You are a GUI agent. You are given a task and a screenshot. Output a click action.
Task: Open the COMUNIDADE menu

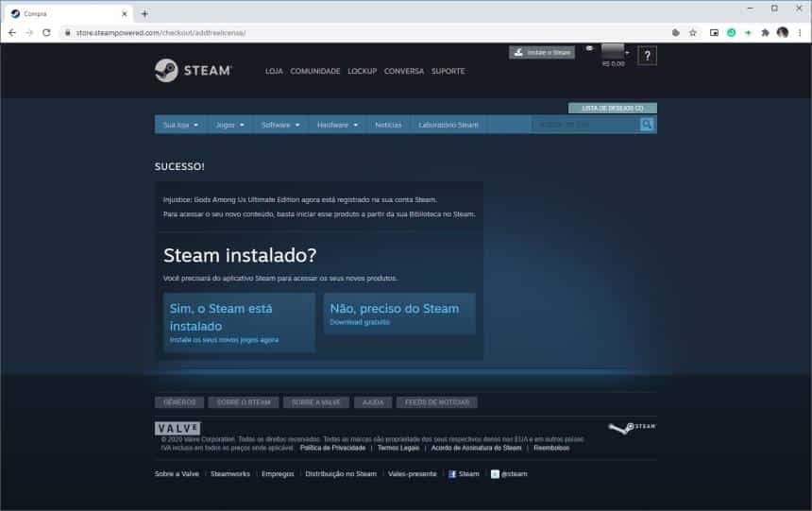point(314,71)
